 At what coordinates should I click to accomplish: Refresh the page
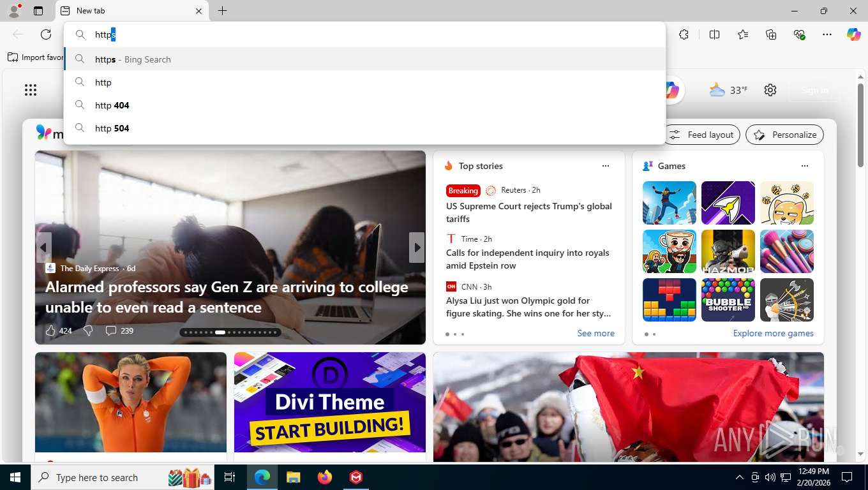tap(46, 34)
